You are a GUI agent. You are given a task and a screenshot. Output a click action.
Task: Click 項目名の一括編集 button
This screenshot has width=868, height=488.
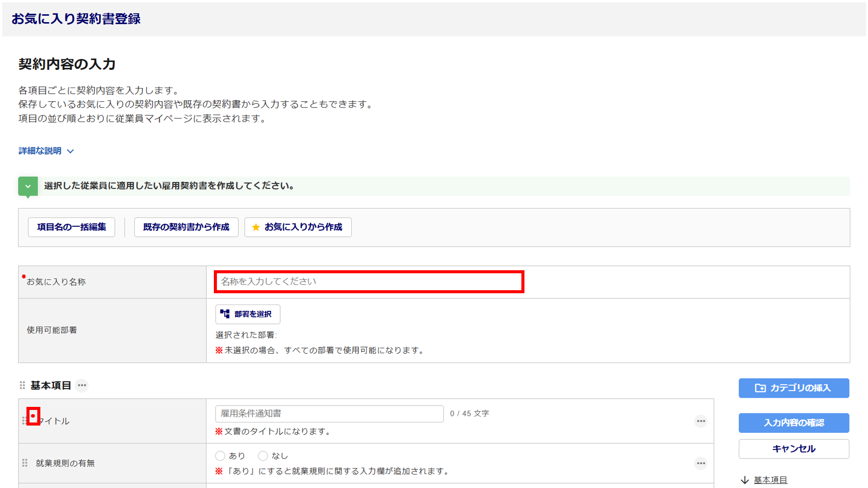pyautogui.click(x=72, y=227)
